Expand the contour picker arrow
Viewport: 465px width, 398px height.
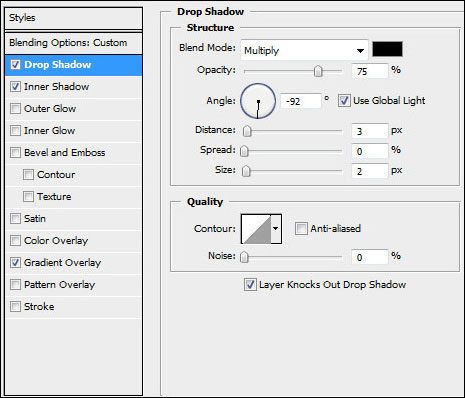[276, 229]
